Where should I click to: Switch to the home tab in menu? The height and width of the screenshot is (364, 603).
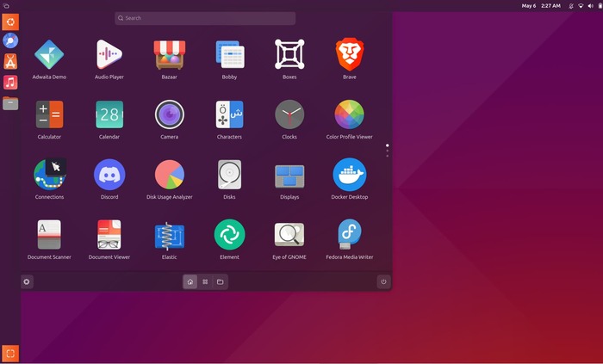coord(190,282)
